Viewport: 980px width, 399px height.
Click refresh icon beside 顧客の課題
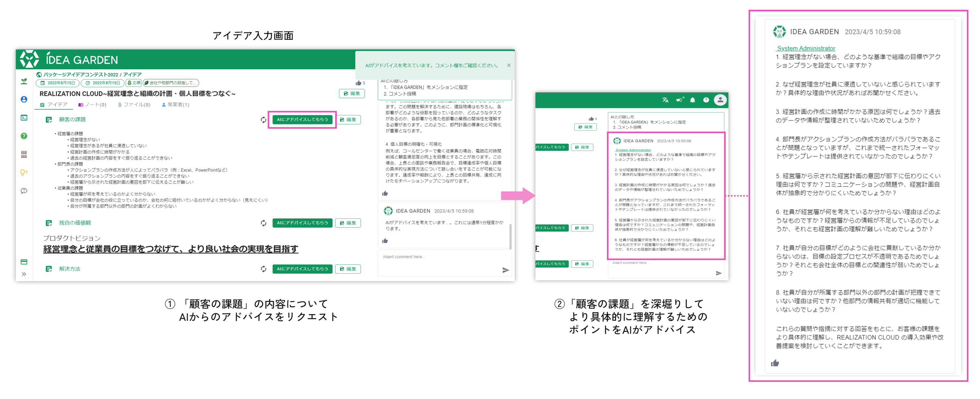[x=263, y=120]
